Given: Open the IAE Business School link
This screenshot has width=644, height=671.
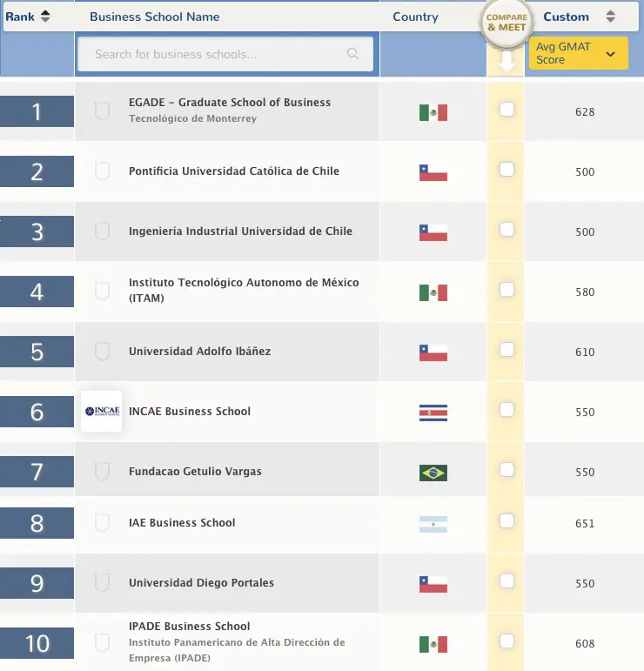Looking at the screenshot, I should pyautogui.click(x=182, y=522).
